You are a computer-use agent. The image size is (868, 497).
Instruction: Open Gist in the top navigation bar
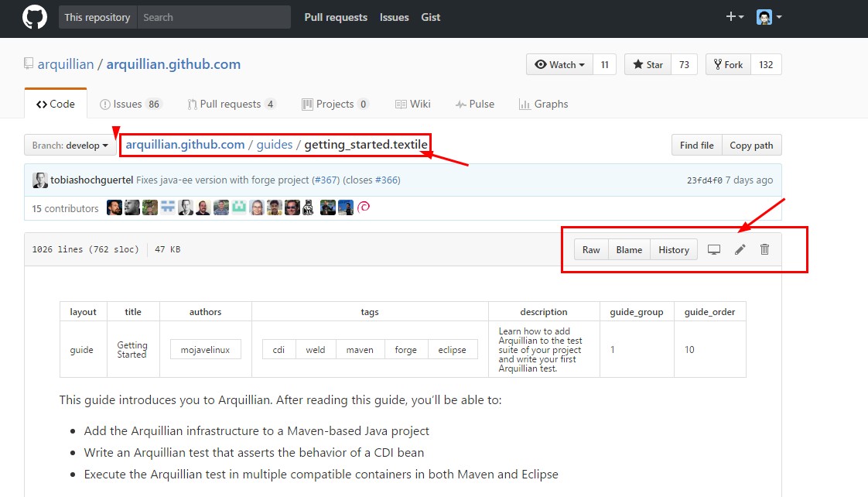pos(430,17)
